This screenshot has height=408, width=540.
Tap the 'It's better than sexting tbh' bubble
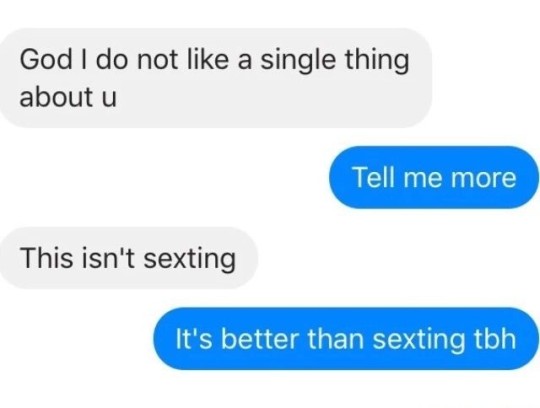(x=346, y=339)
